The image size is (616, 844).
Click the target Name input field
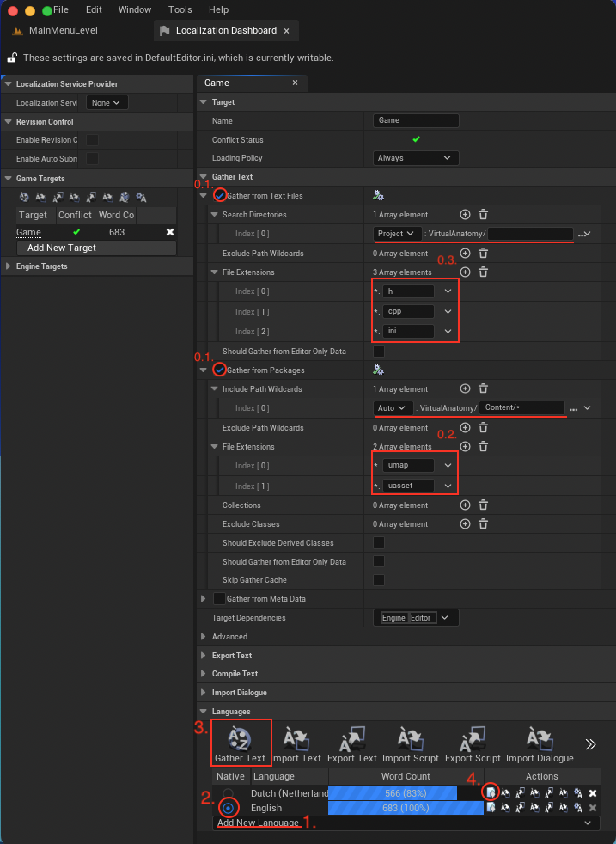coord(416,121)
